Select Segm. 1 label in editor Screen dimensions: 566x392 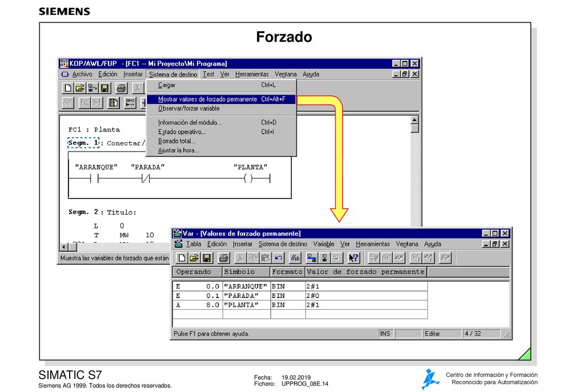click(x=83, y=143)
